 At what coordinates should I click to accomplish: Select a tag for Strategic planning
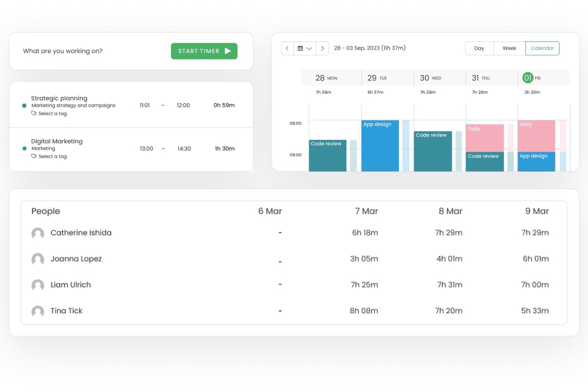[52, 113]
